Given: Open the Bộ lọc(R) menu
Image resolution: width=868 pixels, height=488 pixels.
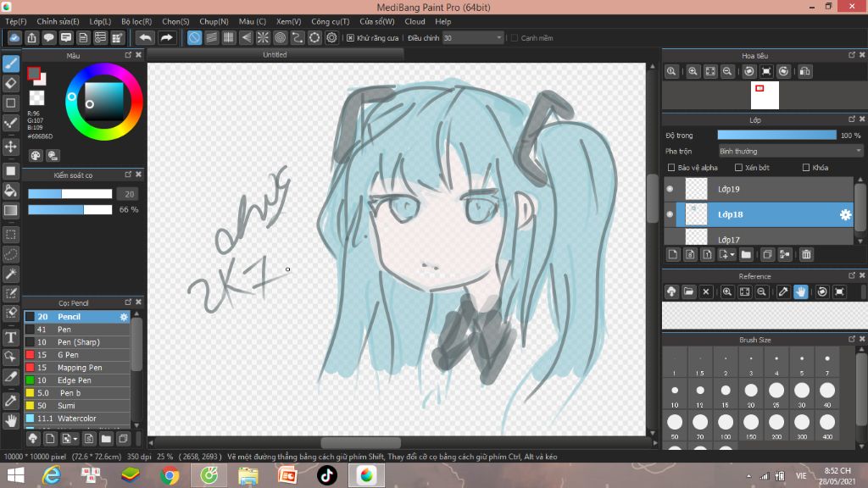Looking at the screenshot, I should 136,21.
